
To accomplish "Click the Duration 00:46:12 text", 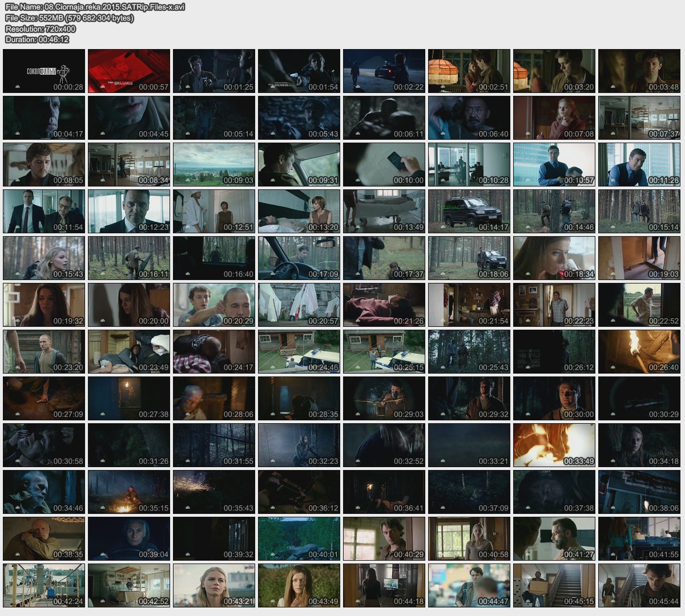I will click(37, 39).
